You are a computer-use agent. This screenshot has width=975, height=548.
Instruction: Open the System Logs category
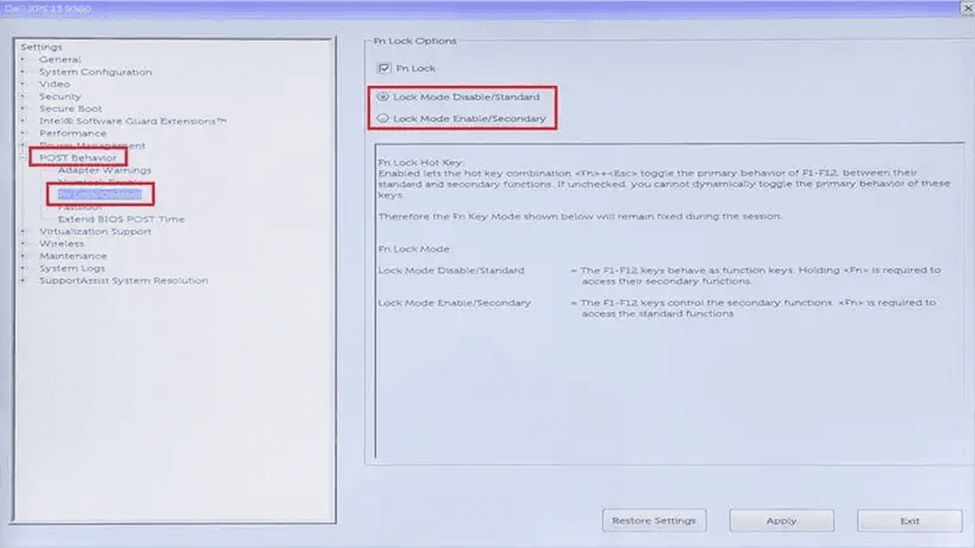click(x=72, y=269)
